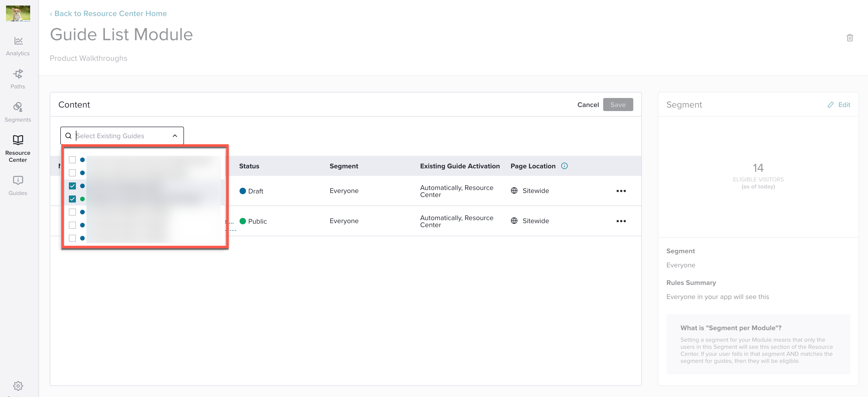Click the 14 eligible visitors count
868x397 pixels.
click(x=758, y=168)
